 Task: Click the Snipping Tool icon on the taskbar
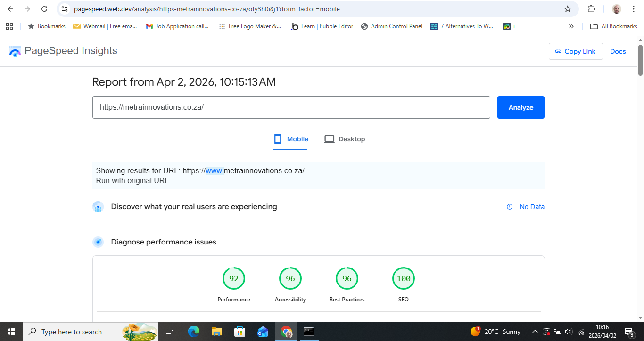click(309, 332)
